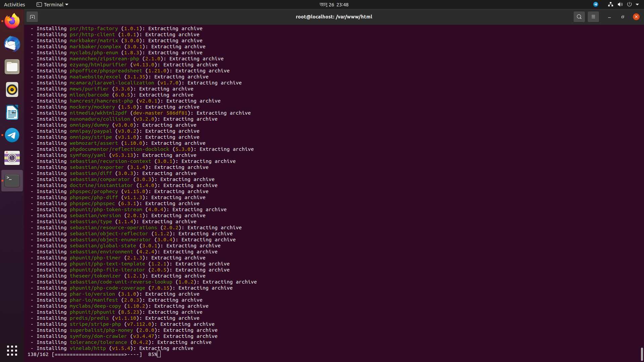Viewport: 644px width, 362px height.
Task: Open the Files manager in dock
Action: [12, 67]
